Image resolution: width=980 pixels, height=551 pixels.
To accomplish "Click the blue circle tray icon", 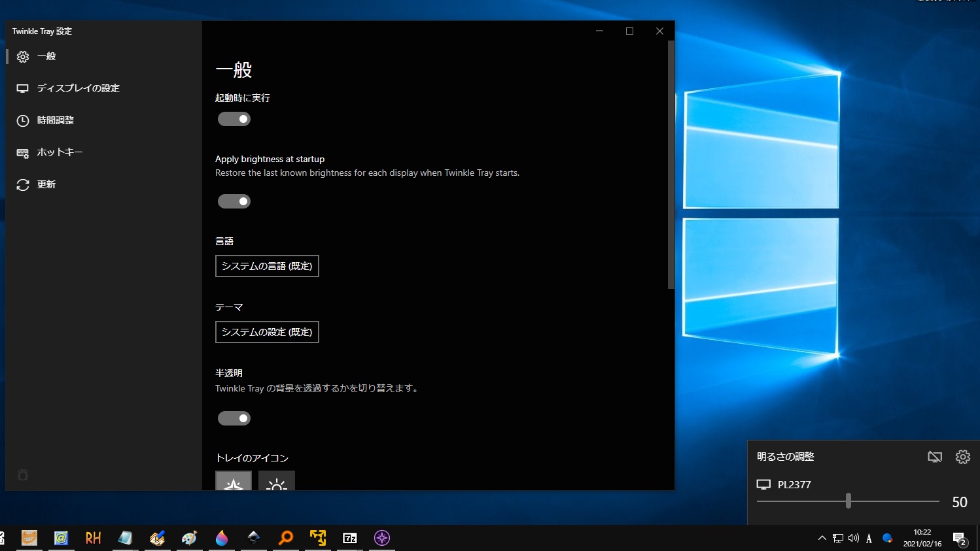I will (887, 538).
